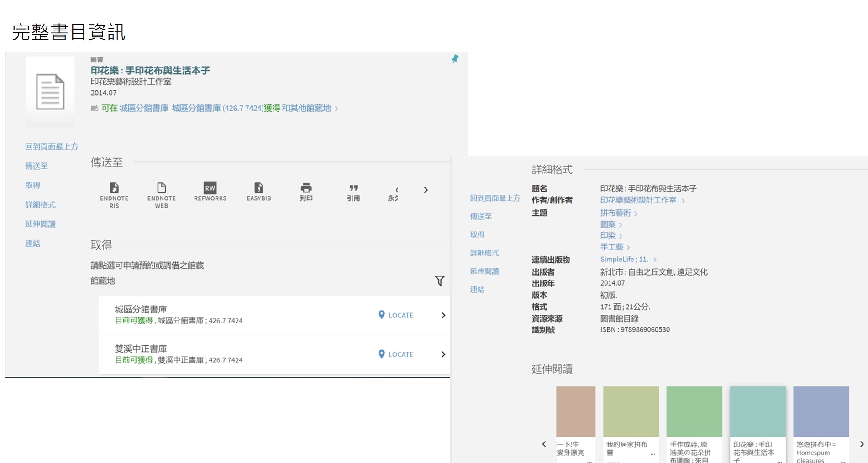Open the blue 悠遊拼布中 book cover
Image resolution: width=868 pixels, height=463 pixels.
(821, 411)
